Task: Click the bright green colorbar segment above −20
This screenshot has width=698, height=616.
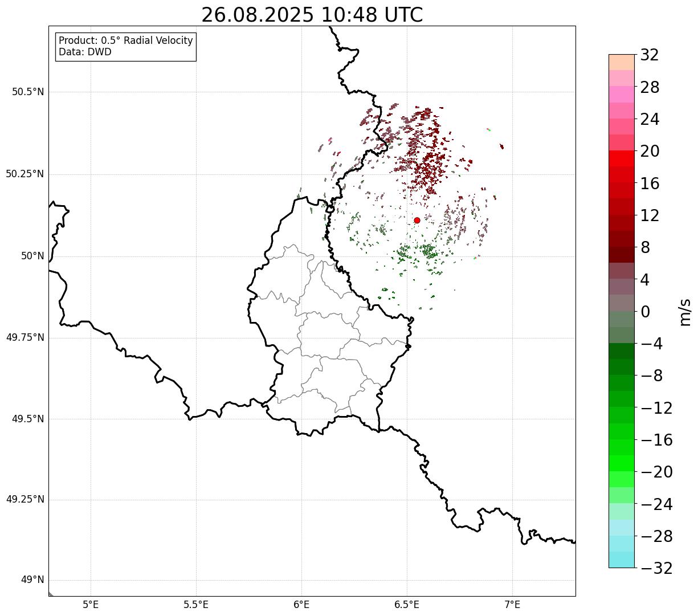Action: (x=622, y=463)
